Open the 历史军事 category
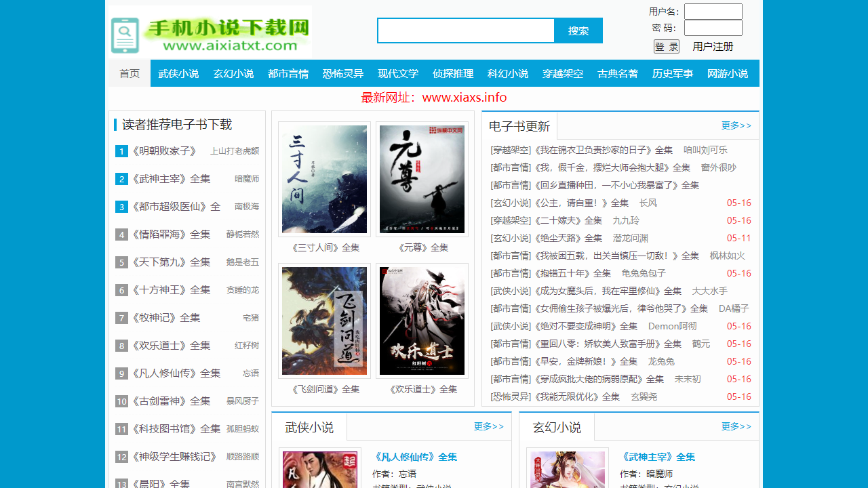The height and width of the screenshot is (488, 868). (673, 73)
